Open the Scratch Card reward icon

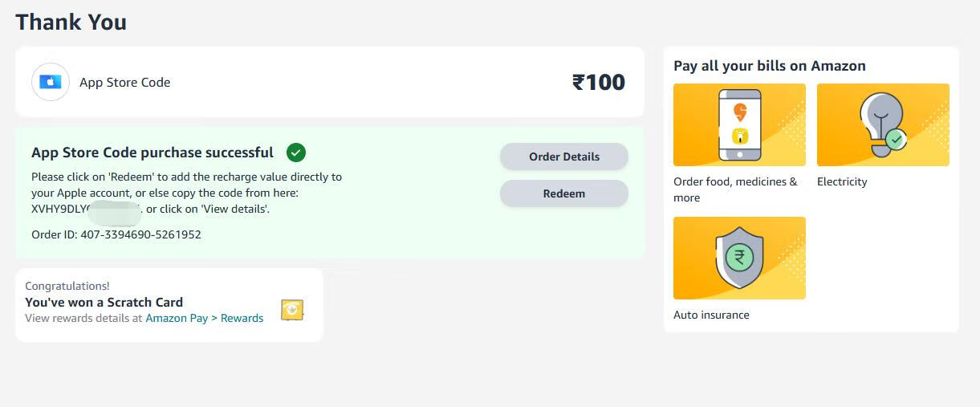coord(292,310)
